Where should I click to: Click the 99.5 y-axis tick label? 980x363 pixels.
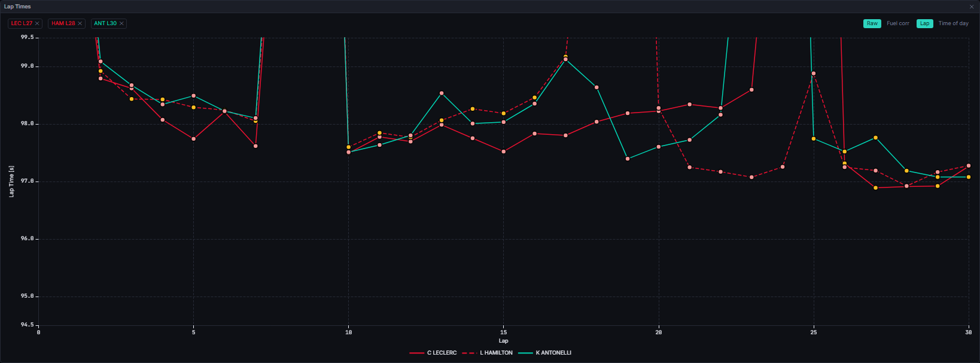click(x=27, y=37)
